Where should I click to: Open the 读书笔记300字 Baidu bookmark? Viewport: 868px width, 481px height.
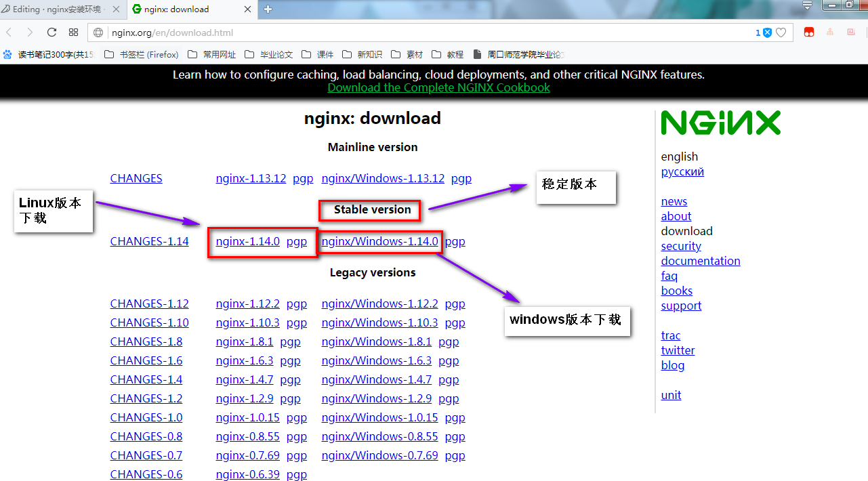pos(49,54)
